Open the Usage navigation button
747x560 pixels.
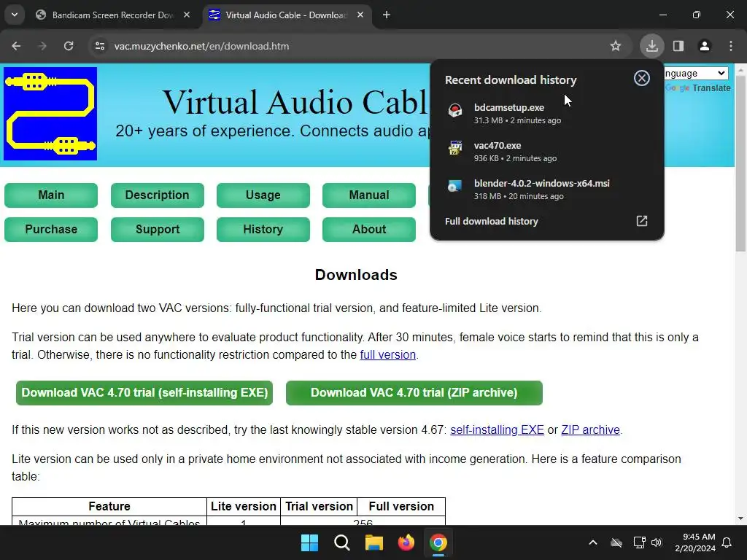[x=263, y=195]
